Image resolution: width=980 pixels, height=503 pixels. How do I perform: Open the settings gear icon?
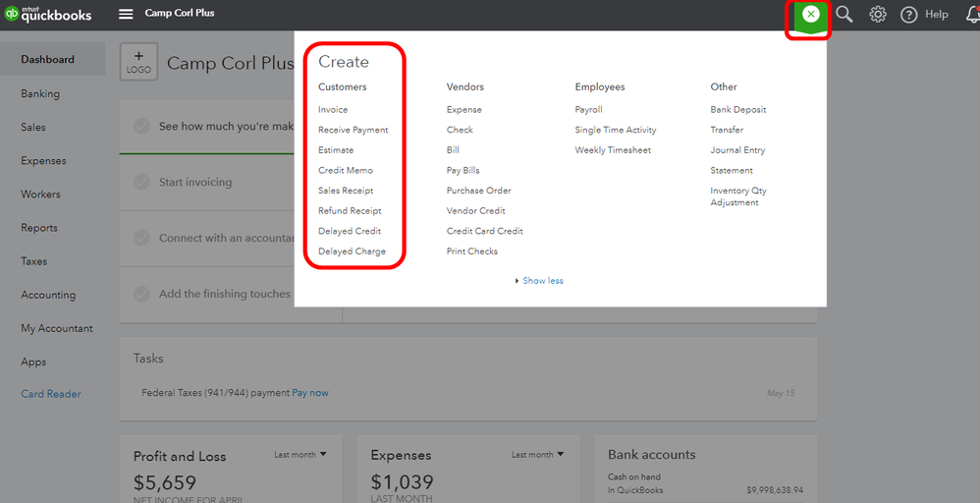(x=878, y=14)
